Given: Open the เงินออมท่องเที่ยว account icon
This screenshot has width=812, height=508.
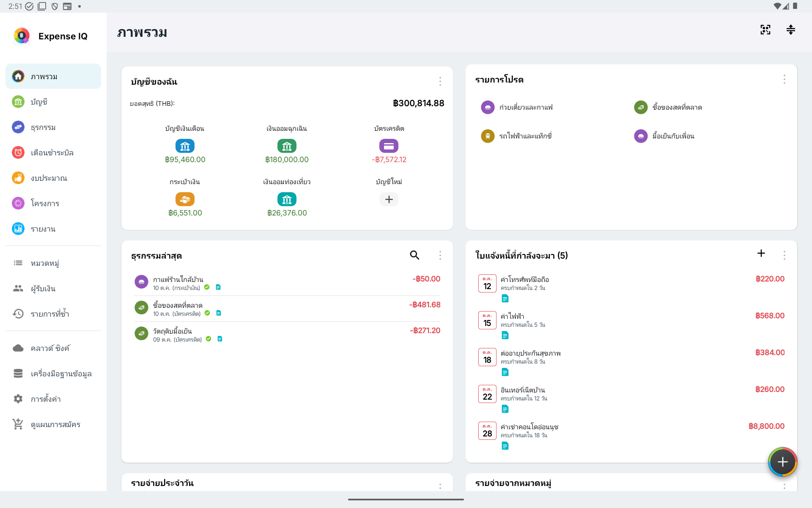Looking at the screenshot, I should [x=287, y=199].
